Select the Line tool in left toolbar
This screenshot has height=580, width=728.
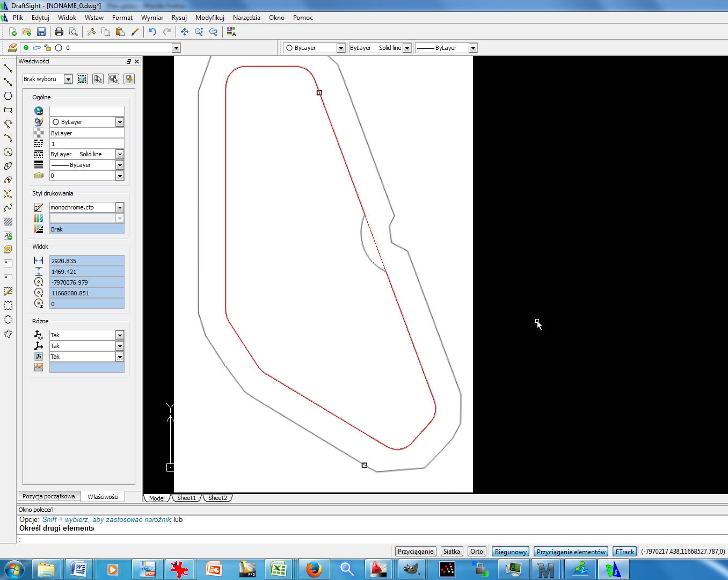pyautogui.click(x=8, y=68)
